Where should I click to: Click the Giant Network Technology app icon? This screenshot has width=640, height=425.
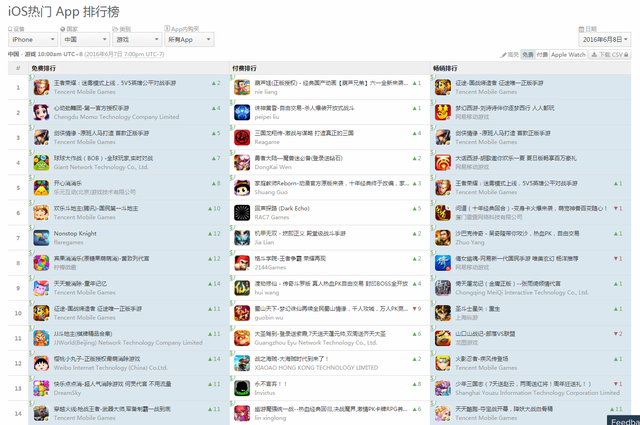point(41,162)
